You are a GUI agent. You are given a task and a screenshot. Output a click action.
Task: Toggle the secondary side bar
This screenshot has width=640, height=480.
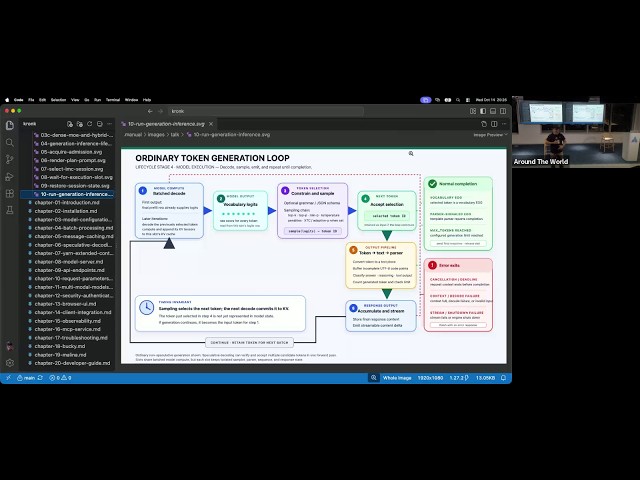click(x=503, y=111)
